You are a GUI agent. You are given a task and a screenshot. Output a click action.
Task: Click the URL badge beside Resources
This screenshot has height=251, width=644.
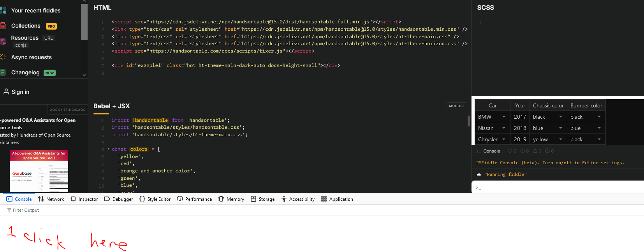49,38
